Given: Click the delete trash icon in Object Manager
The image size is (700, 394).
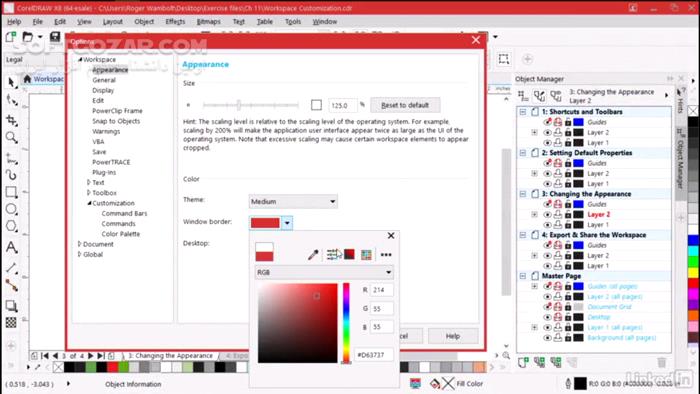Looking at the screenshot, I should click(x=662, y=362).
